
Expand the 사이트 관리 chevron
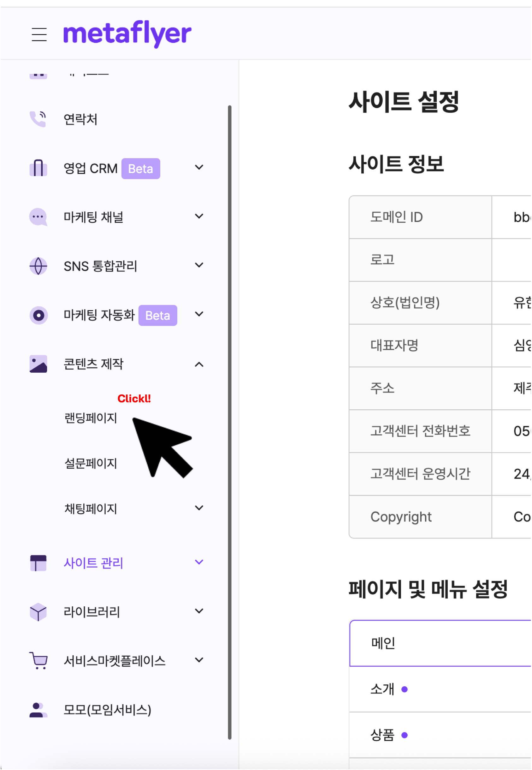click(x=199, y=562)
